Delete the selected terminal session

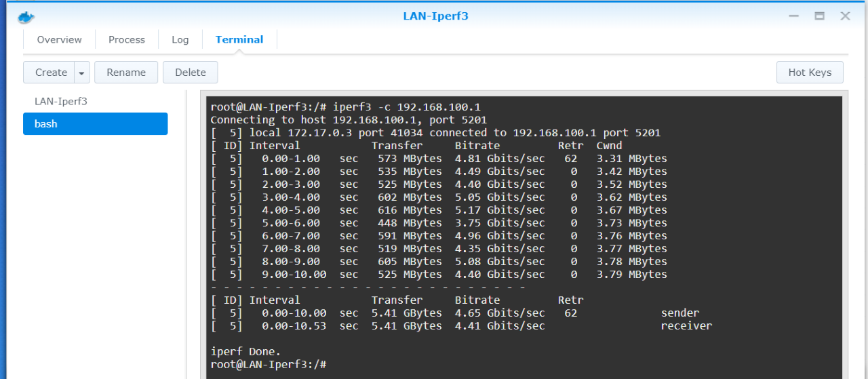pos(190,73)
